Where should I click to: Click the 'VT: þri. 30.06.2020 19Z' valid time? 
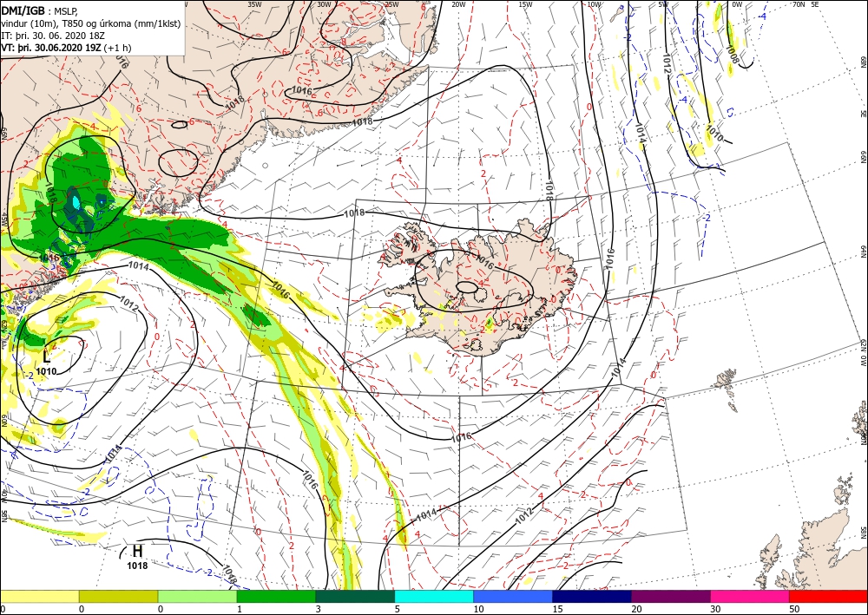point(53,48)
